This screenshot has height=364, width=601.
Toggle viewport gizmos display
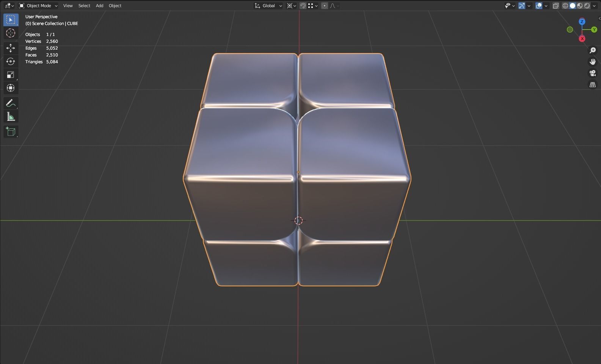pyautogui.click(x=522, y=6)
